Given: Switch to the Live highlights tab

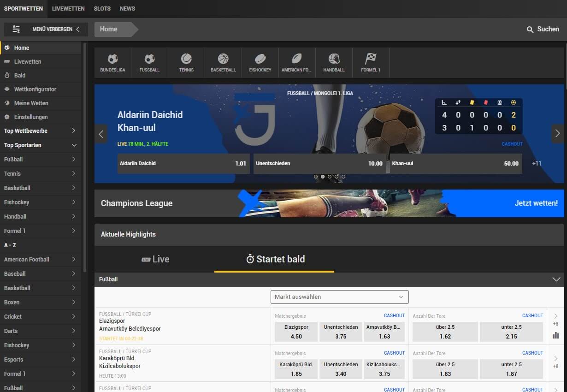Looking at the screenshot, I should click(155, 259).
